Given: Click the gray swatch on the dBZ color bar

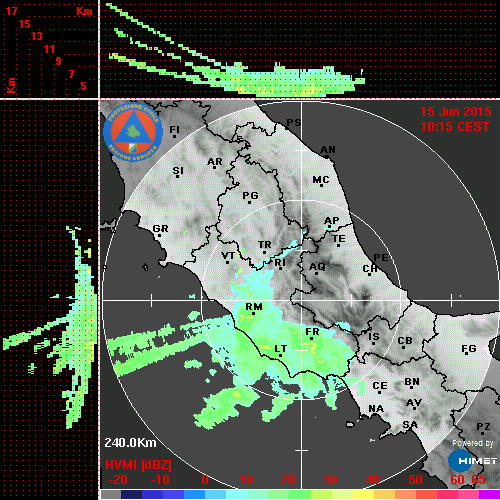Looking at the screenshot, I should click(x=111, y=495).
